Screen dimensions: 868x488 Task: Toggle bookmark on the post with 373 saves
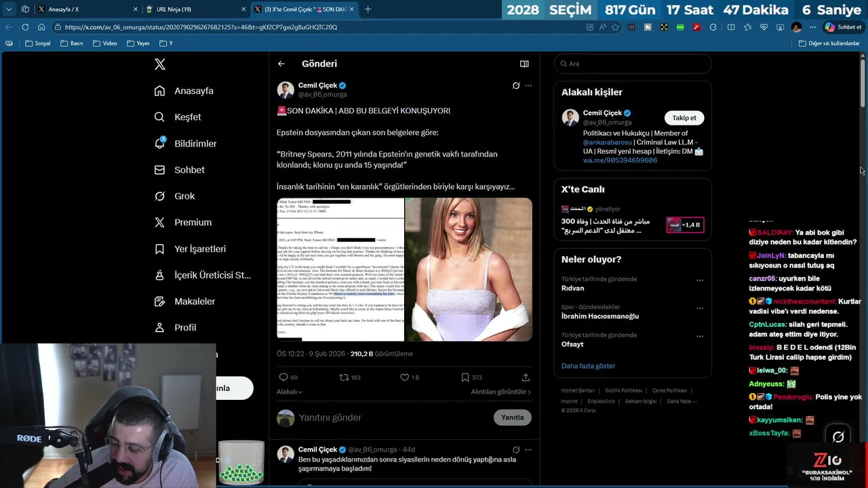tap(465, 377)
